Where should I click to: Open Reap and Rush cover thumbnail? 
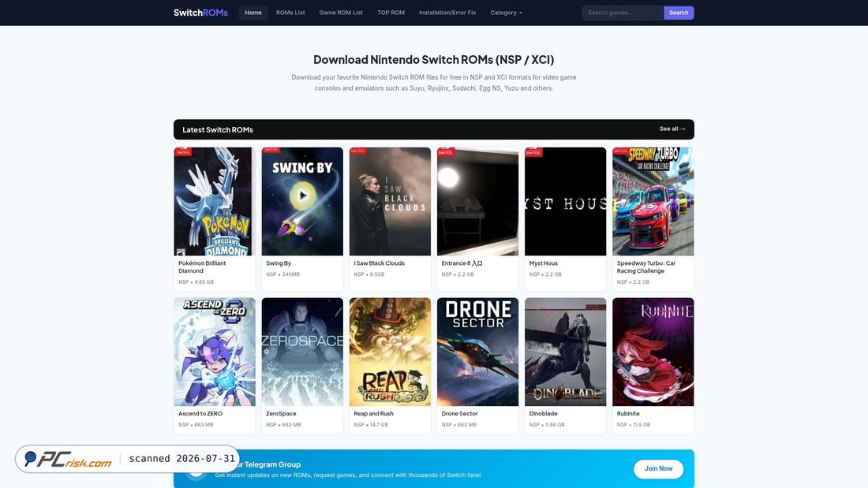click(390, 352)
